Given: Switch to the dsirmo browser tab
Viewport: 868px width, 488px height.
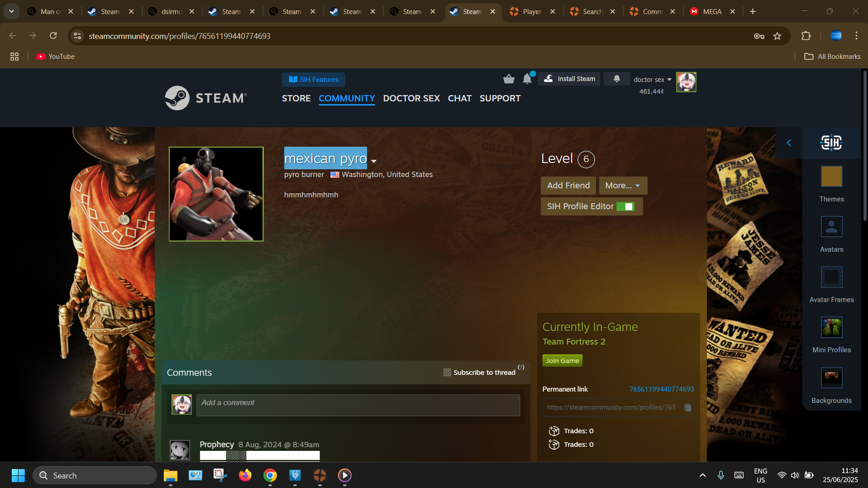Looking at the screenshot, I should (x=172, y=12).
